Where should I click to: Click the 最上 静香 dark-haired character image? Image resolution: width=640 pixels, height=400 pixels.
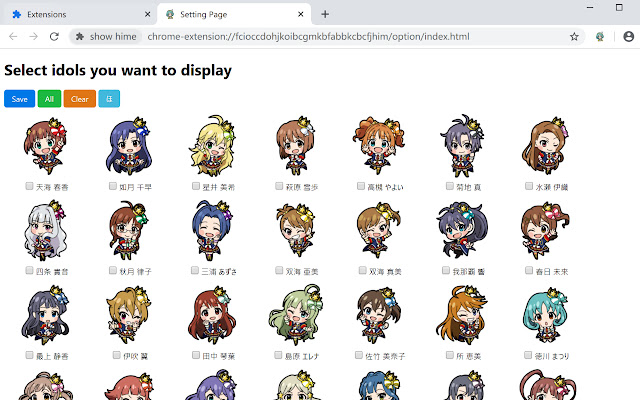tap(45, 315)
